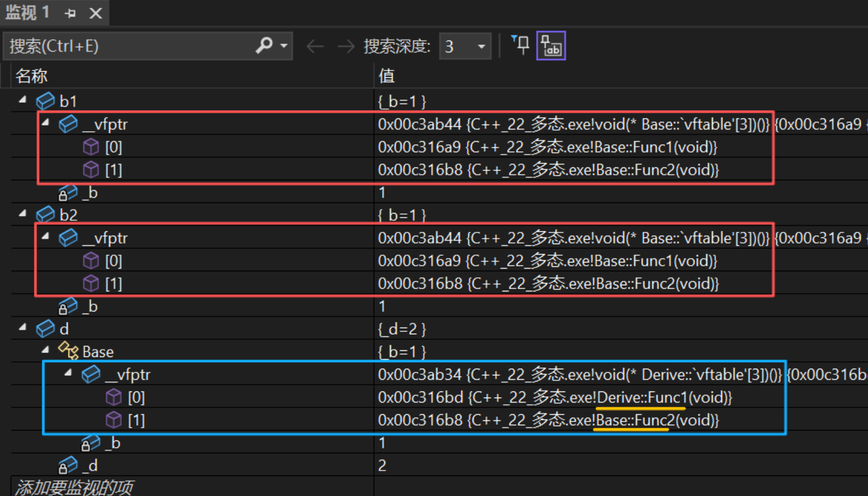Select the value 1 of b1's _b
The image size is (868, 496).
(382, 192)
